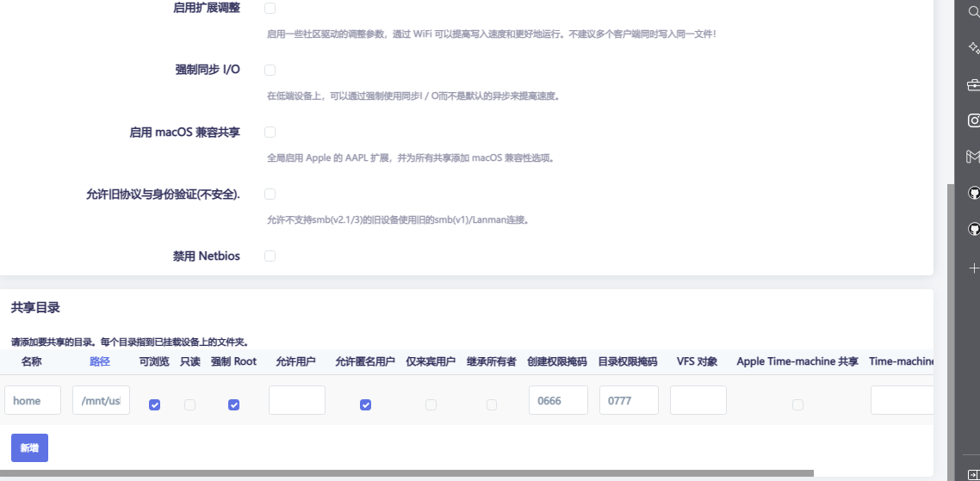Viewport: 980px width, 481px height.
Task: Click the 创建权限掩码 field showing 0666
Action: point(558,400)
